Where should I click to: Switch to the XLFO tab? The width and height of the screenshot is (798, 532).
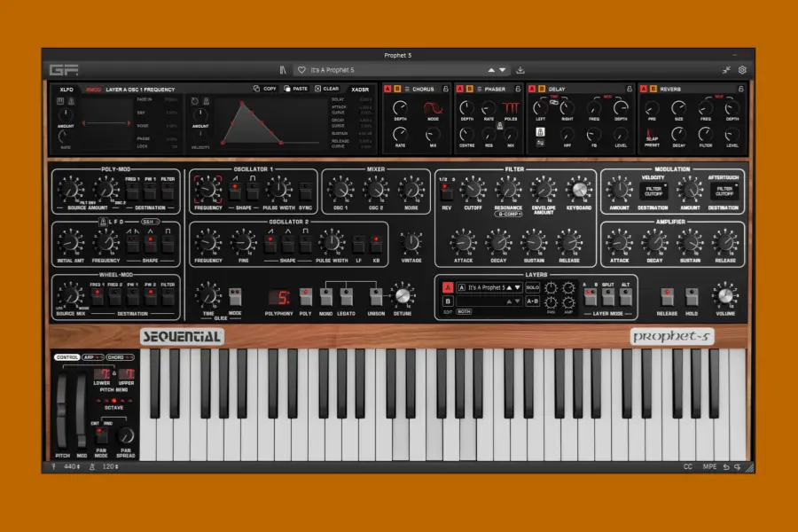tap(66, 90)
